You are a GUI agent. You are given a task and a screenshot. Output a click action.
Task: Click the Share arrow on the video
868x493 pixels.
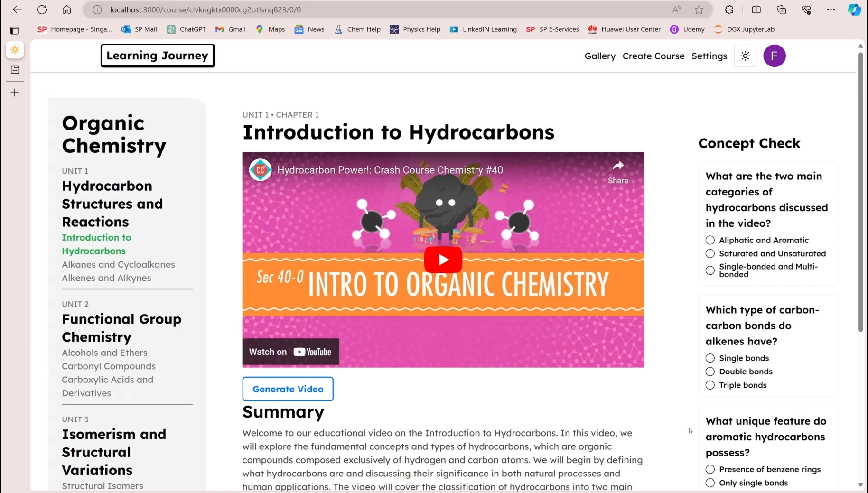618,172
